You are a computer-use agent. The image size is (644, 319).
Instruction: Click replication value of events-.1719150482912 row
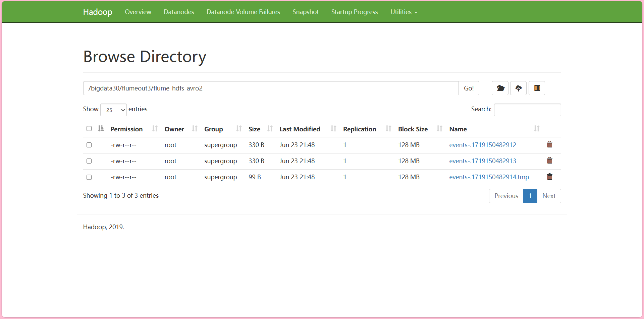point(345,145)
